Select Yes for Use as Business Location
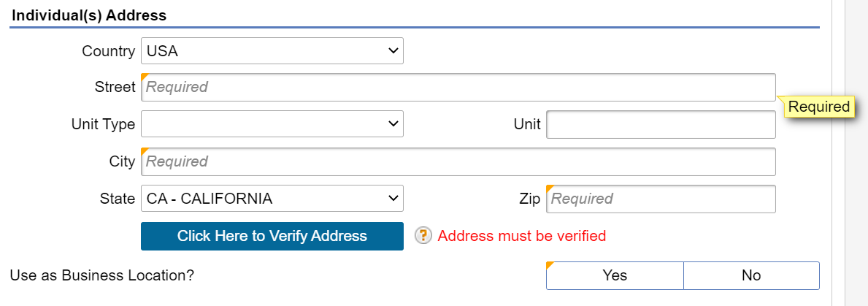 click(x=615, y=275)
